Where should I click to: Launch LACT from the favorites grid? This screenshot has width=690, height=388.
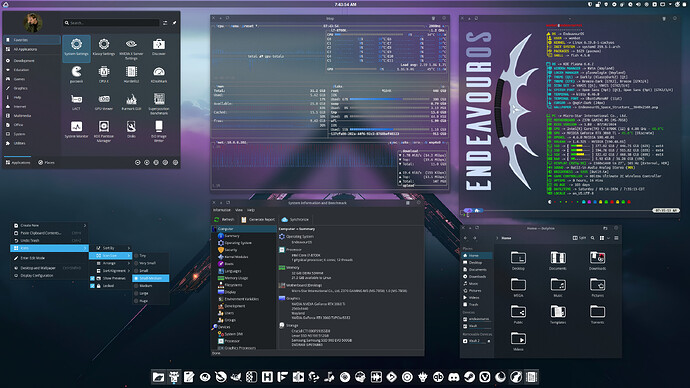point(76,102)
